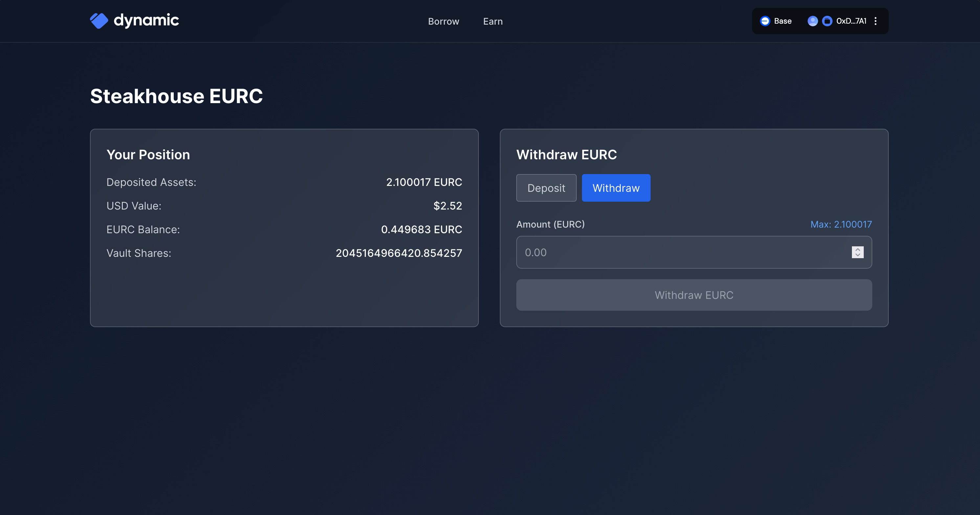The height and width of the screenshot is (515, 980).
Task: Click the Vault Shares label
Action: (x=139, y=253)
